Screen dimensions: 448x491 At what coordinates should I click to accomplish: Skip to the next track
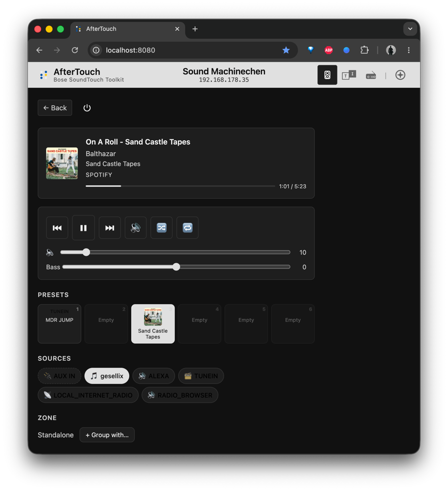tap(109, 227)
